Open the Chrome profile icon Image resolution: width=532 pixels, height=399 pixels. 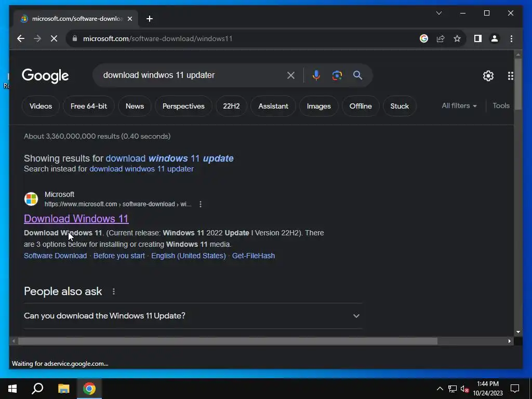495,38
